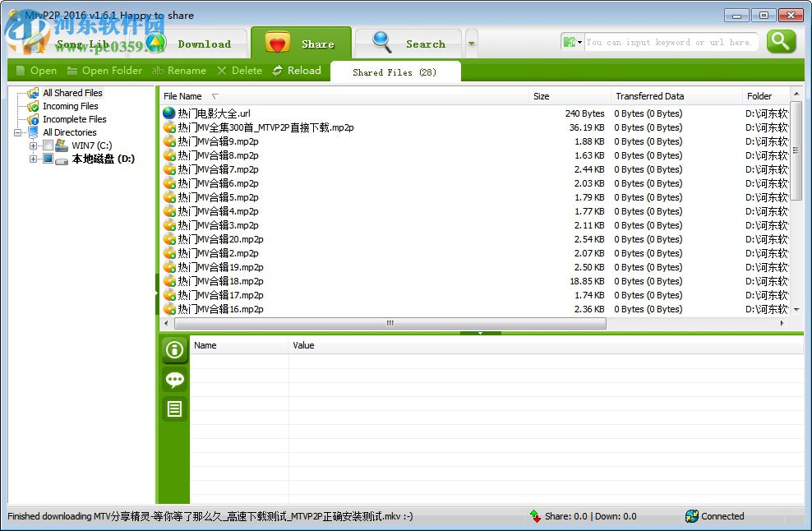Click Open Folder in the toolbar
Viewport: 812px width, 531px height.
coord(104,71)
